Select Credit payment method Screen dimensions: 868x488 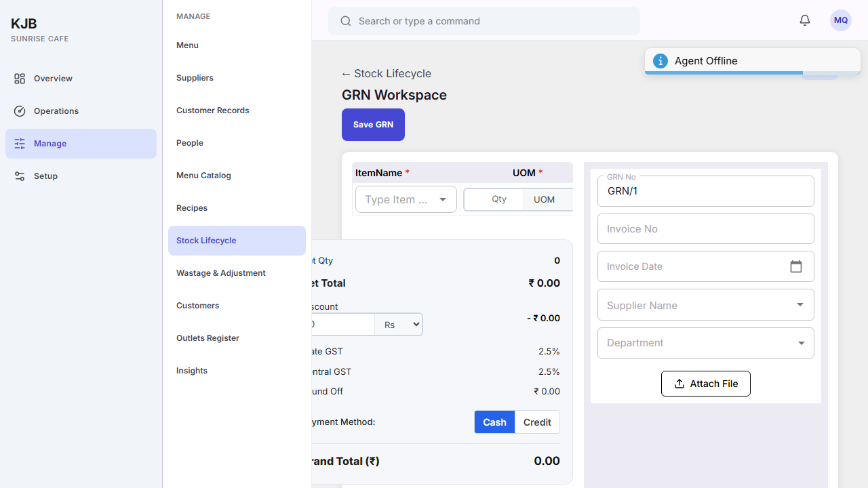[x=537, y=422]
